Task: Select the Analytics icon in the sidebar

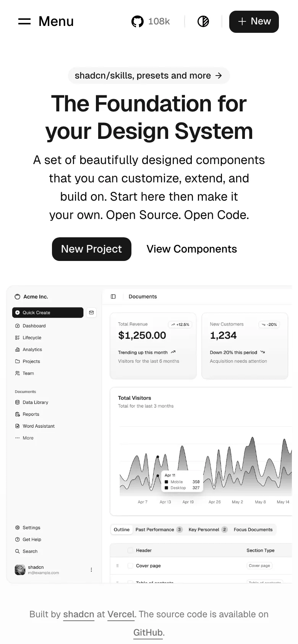Action: click(x=18, y=349)
